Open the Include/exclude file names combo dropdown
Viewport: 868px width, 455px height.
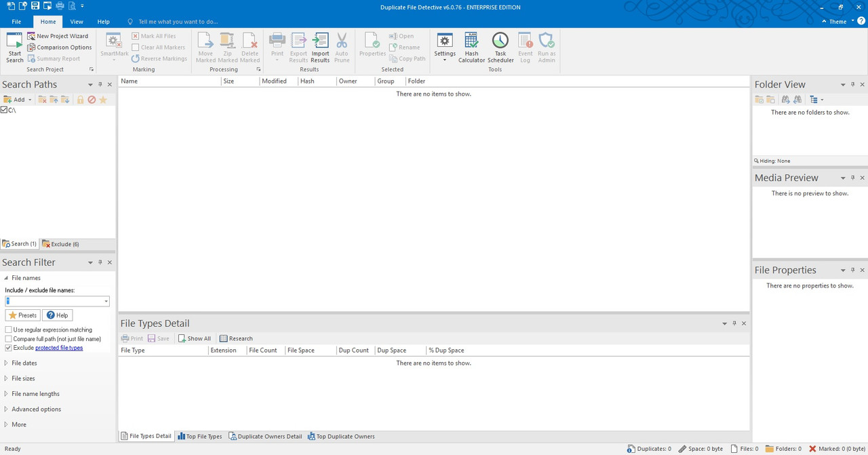click(106, 301)
